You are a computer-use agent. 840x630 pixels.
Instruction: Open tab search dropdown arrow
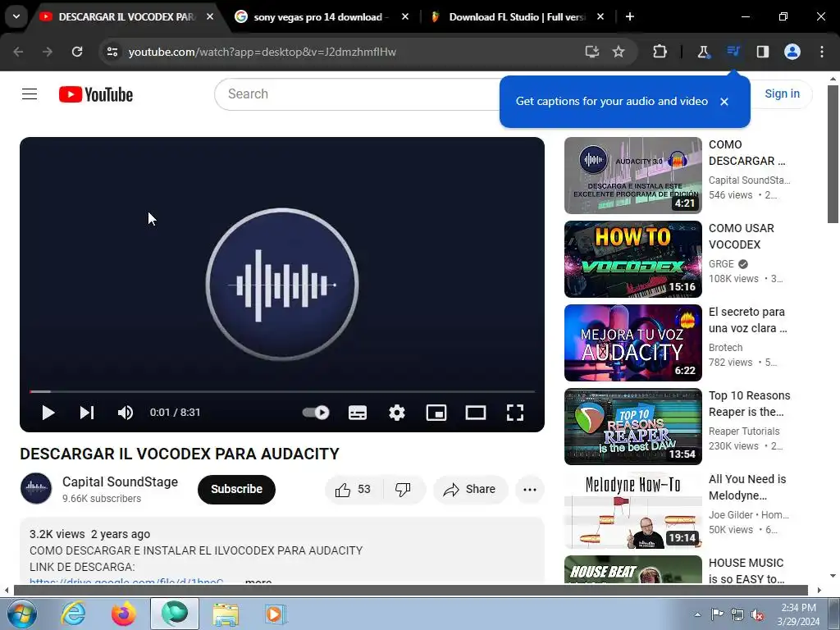tap(16, 16)
